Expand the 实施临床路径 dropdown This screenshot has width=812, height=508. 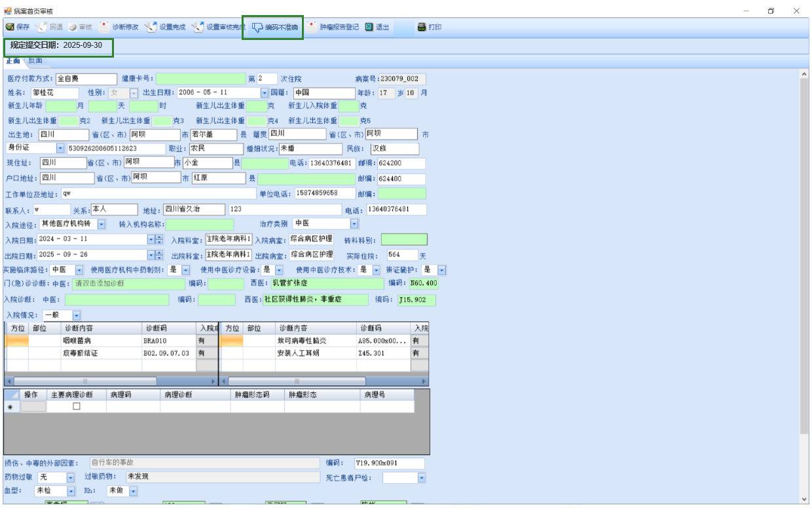click(79, 270)
